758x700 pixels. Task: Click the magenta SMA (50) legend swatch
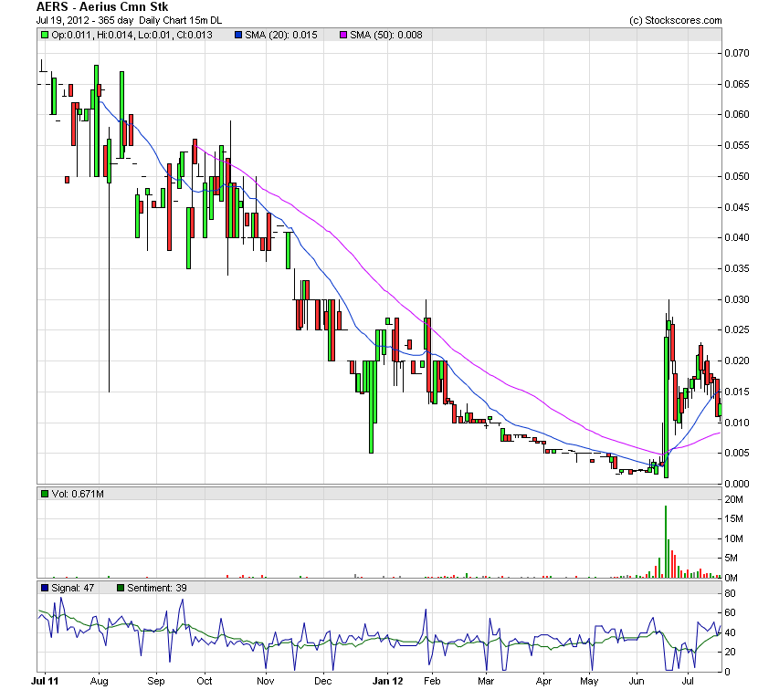[x=343, y=35]
